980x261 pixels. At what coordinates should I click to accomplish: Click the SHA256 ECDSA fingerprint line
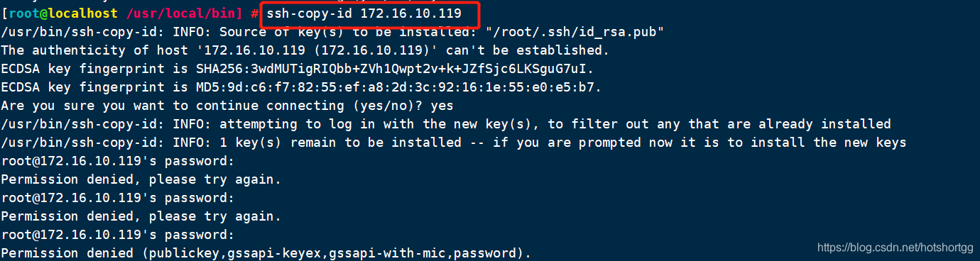[x=298, y=69]
